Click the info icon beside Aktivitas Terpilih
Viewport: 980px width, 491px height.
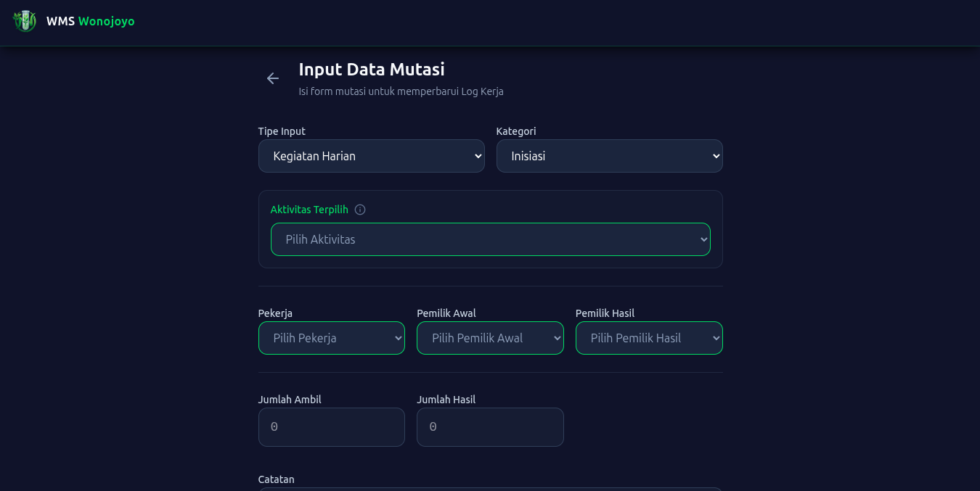click(x=360, y=210)
